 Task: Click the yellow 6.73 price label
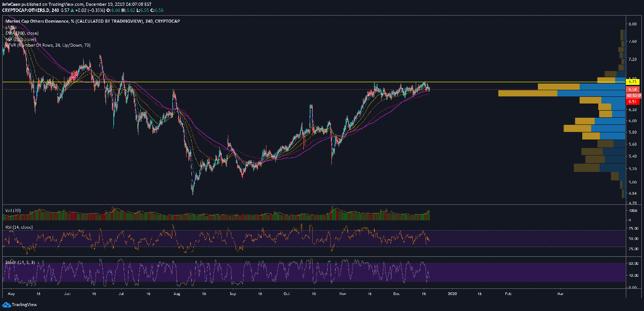point(632,82)
